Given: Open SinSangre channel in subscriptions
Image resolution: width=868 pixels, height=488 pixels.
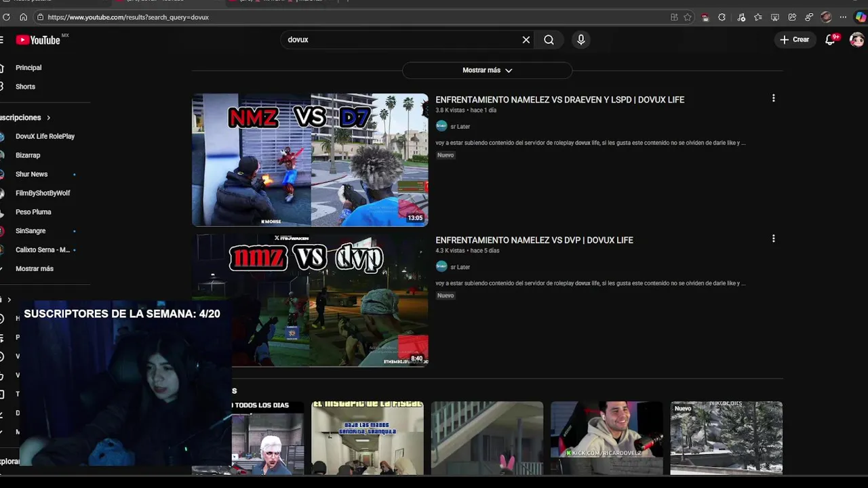Looking at the screenshot, I should (31, 231).
